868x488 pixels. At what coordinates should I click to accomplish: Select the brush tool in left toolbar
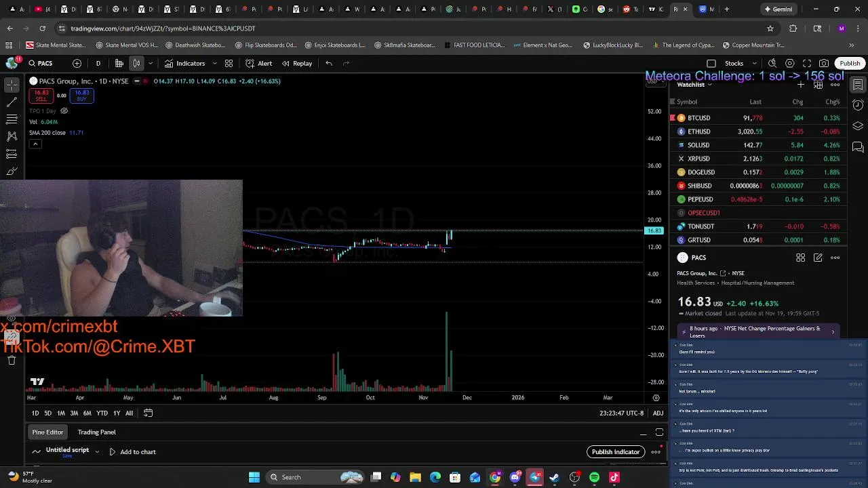[12, 171]
